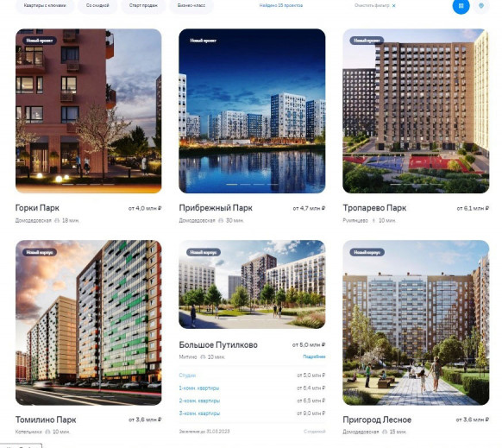Screen dimensions: 502x448
Task: Toggle the Квартиры с ключами filter chip
Action: pyautogui.click(x=45, y=5)
